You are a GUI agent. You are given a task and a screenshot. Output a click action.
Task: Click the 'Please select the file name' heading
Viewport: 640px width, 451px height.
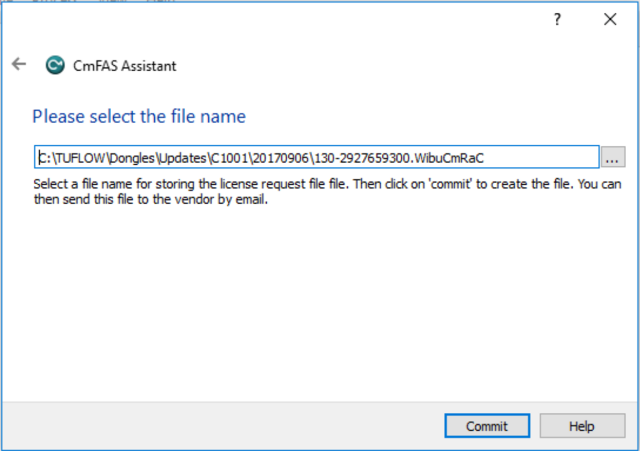point(139,117)
